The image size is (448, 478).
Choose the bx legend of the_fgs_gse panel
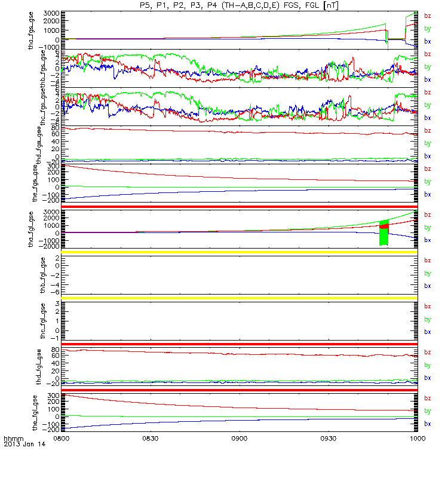428,195
